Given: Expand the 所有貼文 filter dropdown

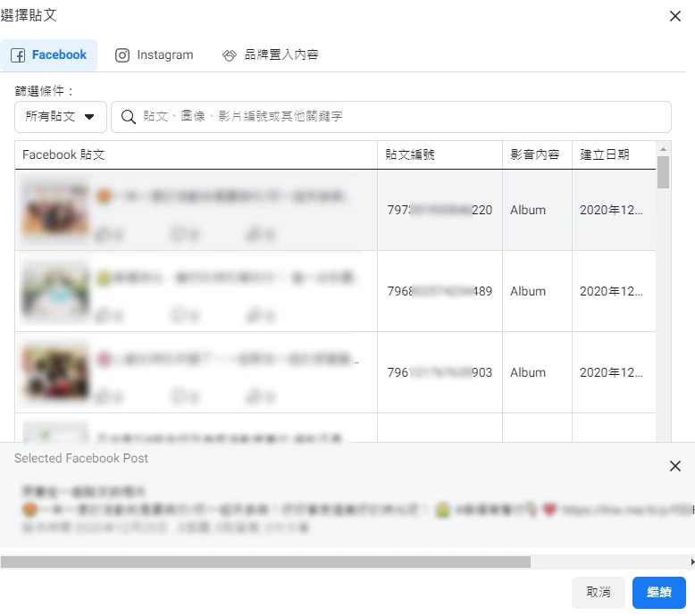Looking at the screenshot, I should 61,117.
